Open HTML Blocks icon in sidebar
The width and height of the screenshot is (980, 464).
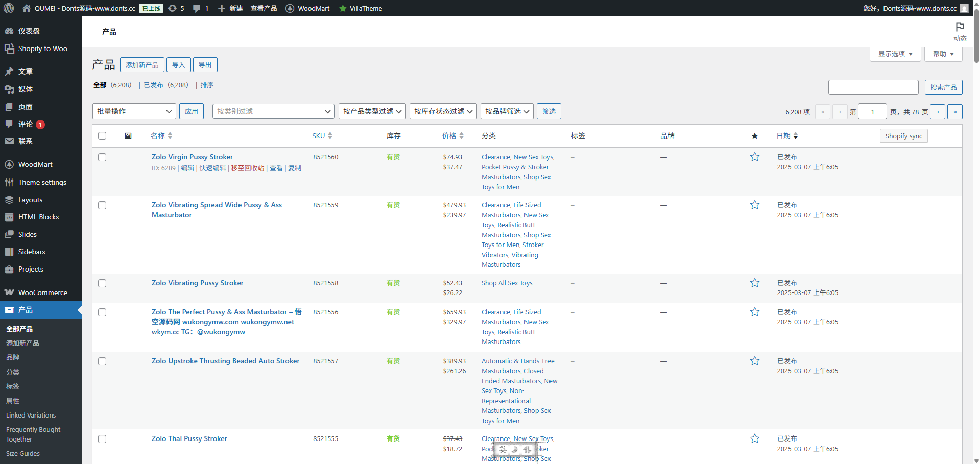(x=9, y=217)
